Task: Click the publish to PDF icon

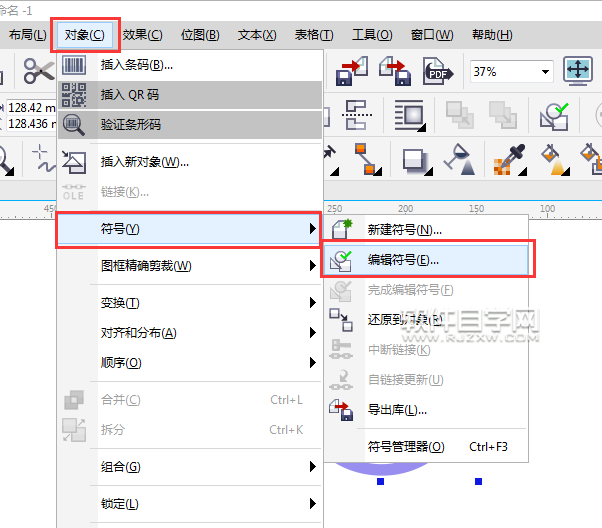Action: pos(438,71)
